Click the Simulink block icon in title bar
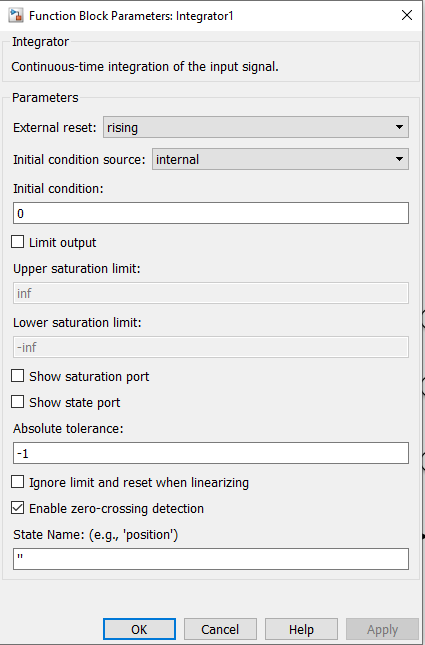The image size is (425, 645). [x=16, y=16]
